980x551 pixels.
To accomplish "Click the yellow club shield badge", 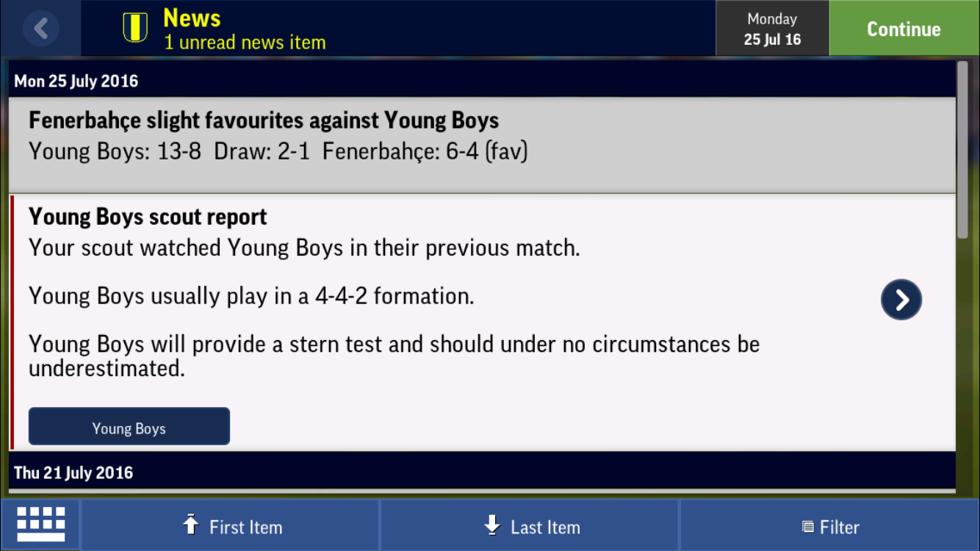I will (135, 28).
